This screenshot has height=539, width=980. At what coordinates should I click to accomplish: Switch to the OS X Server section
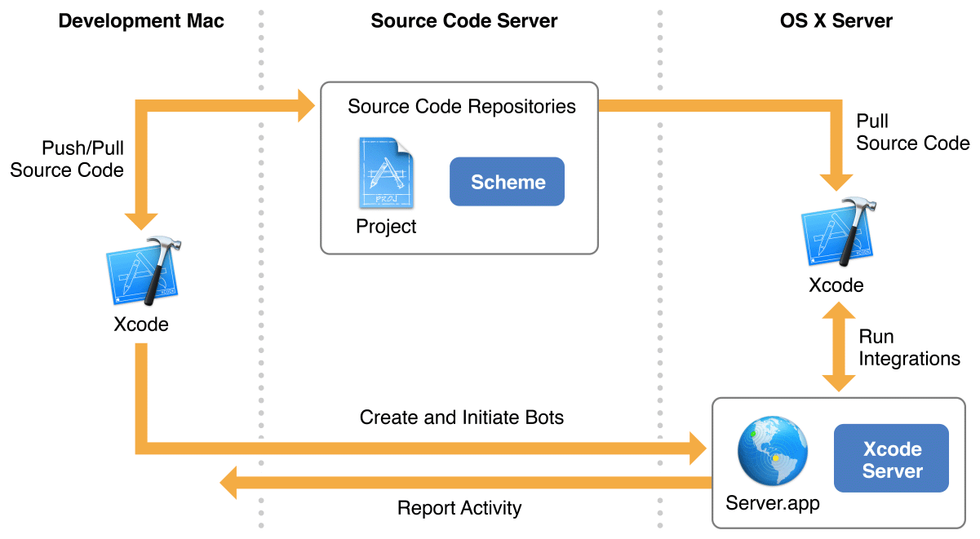click(x=836, y=21)
